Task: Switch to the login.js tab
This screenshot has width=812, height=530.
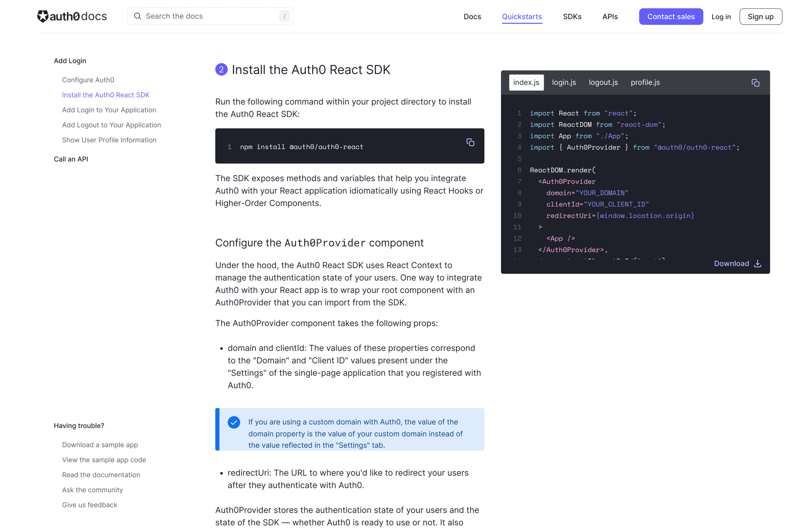Action: [x=564, y=82]
